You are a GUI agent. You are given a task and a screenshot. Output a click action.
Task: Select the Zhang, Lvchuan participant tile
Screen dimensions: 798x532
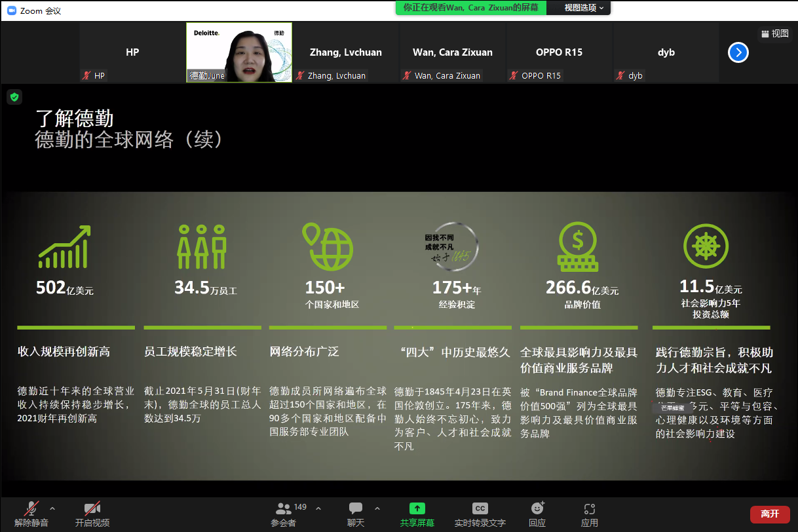[346, 52]
